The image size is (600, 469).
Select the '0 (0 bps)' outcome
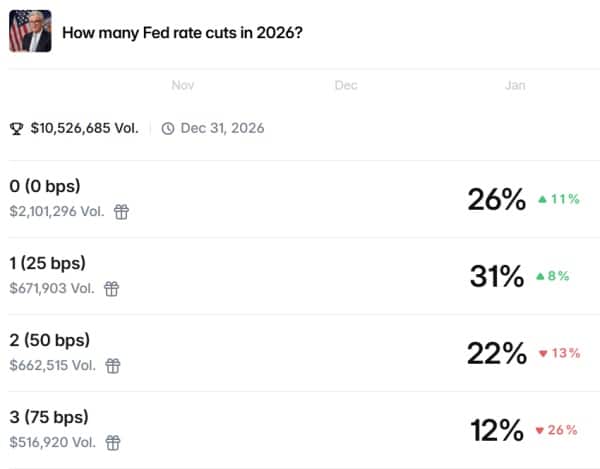[x=45, y=187]
